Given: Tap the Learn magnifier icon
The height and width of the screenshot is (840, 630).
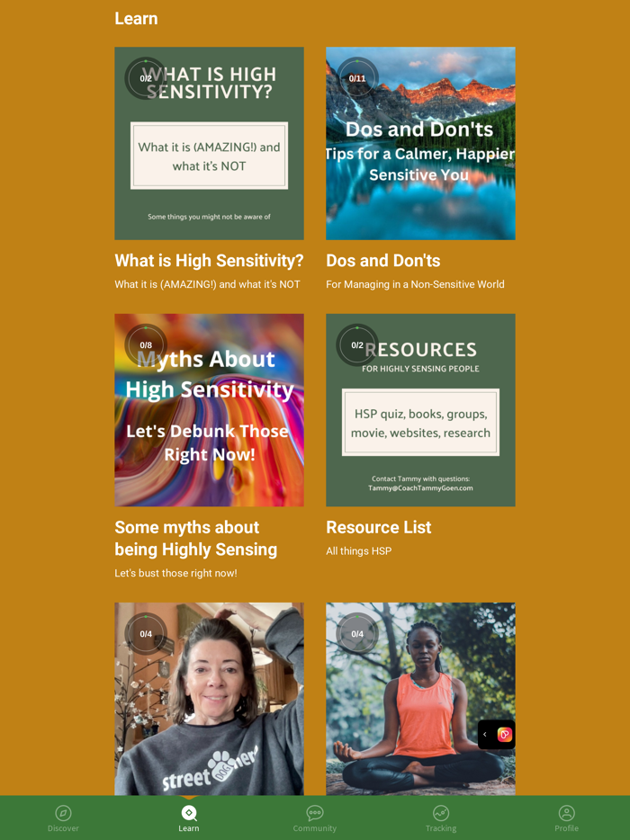Looking at the screenshot, I should [189, 813].
